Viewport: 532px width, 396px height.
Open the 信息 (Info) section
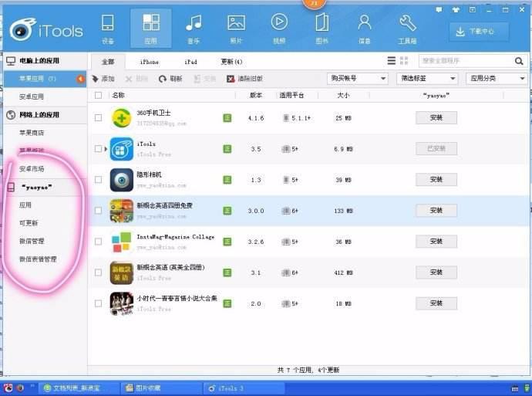[x=365, y=29]
